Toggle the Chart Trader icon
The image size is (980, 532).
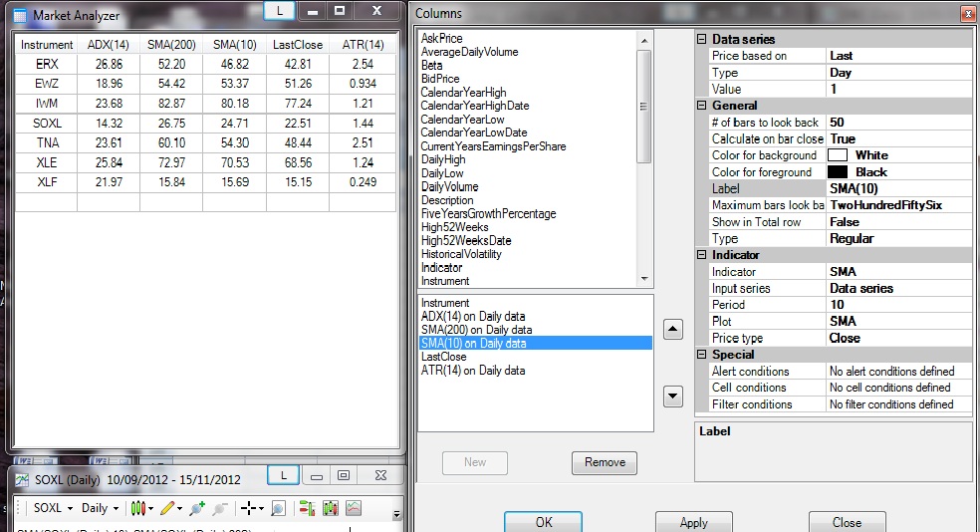307,508
